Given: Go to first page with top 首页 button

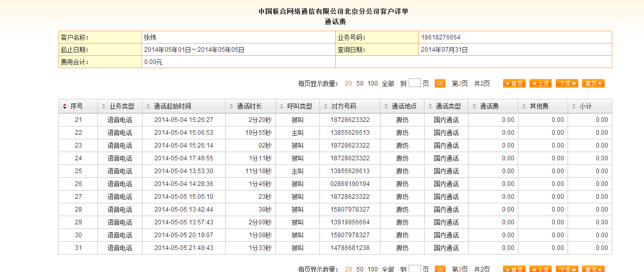Looking at the screenshot, I should [x=514, y=83].
